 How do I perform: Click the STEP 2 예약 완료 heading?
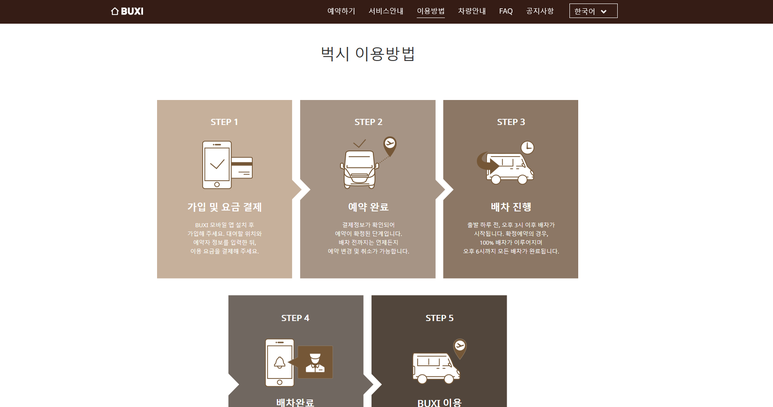click(x=368, y=207)
